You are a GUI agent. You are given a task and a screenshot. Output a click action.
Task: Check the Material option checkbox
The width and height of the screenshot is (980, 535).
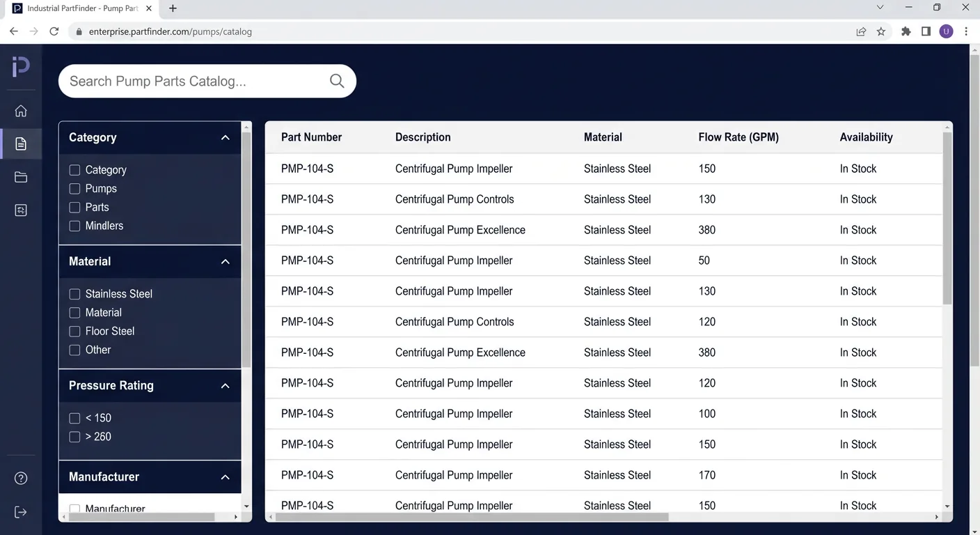74,313
